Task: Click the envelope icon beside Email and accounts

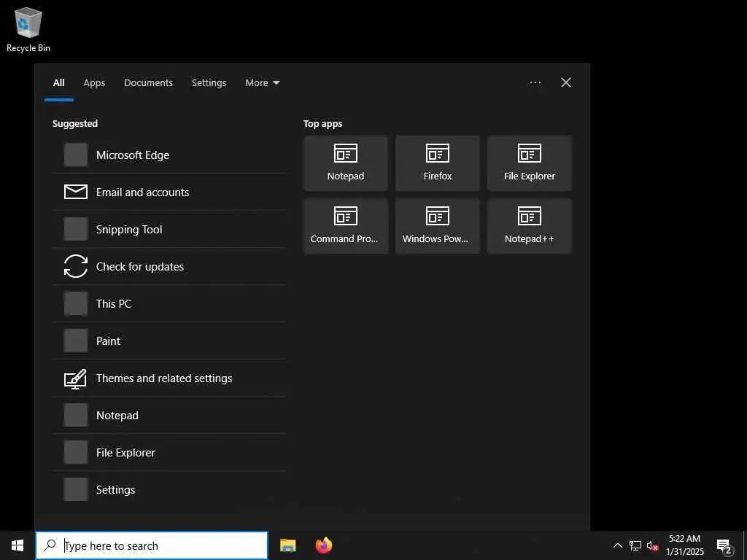Action: pyautogui.click(x=76, y=192)
